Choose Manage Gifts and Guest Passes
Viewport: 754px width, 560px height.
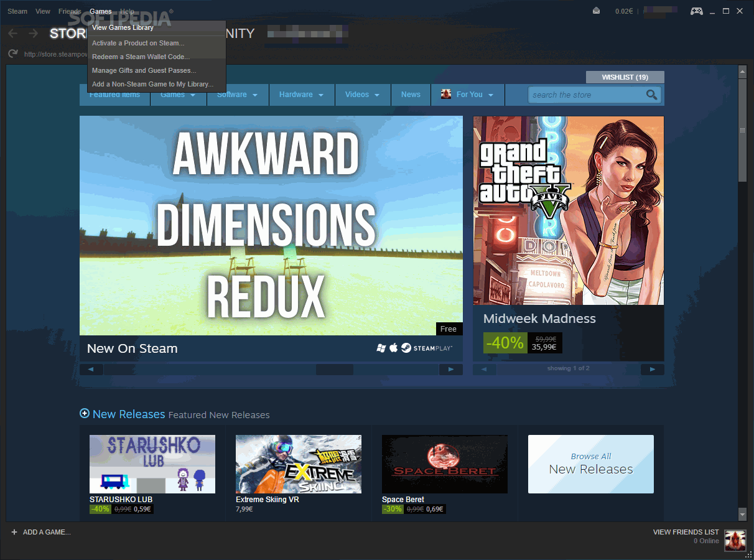point(156,70)
